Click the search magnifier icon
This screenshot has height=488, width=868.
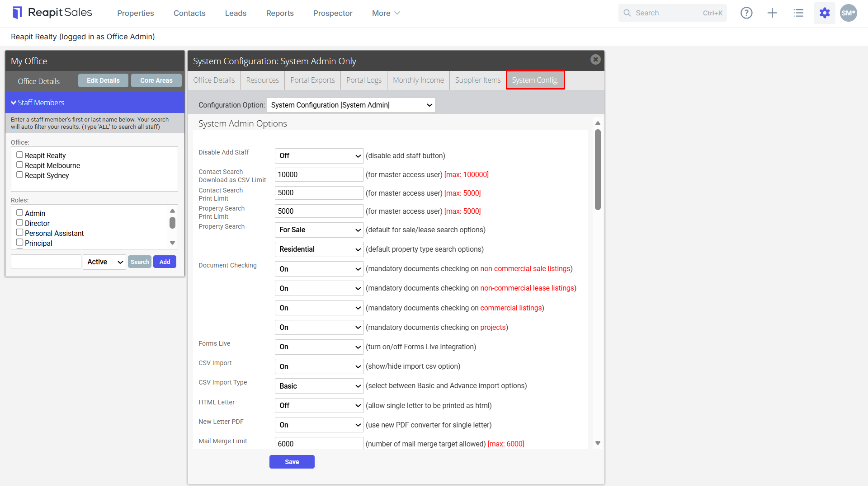click(627, 13)
